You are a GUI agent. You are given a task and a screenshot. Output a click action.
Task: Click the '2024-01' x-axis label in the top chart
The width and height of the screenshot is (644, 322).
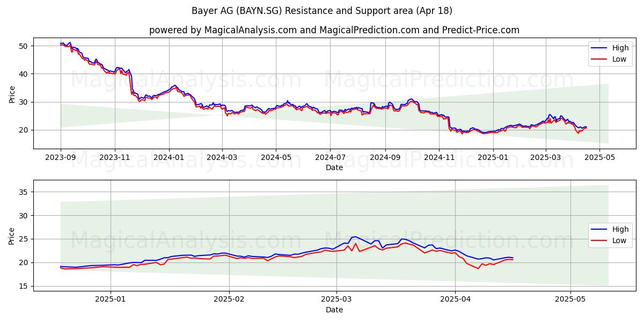169,158
